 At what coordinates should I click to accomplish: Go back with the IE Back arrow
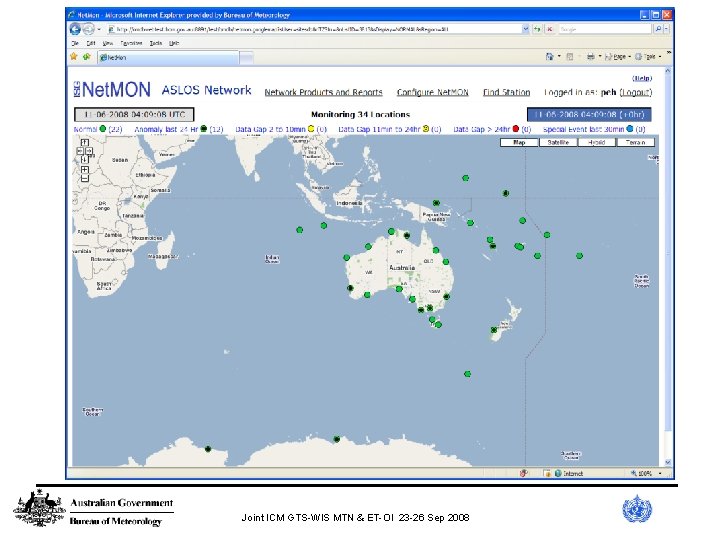[x=75, y=29]
